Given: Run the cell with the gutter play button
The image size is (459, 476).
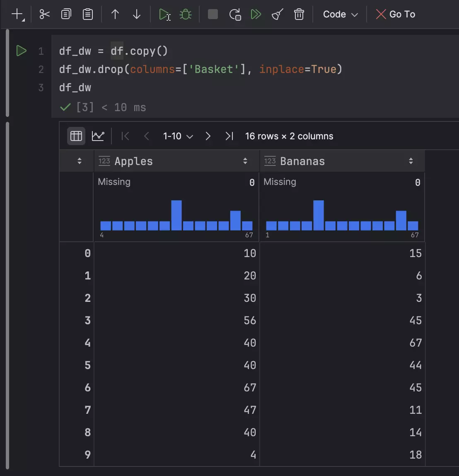Looking at the screenshot, I should (x=21, y=51).
